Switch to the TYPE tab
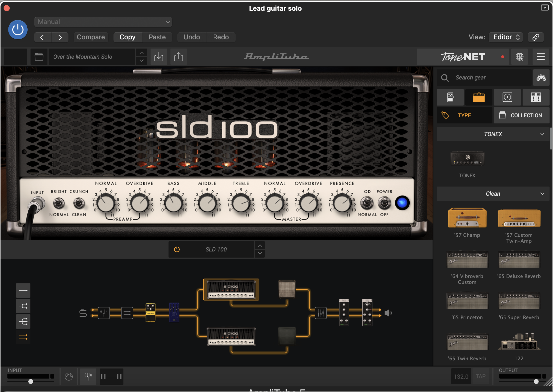This screenshot has width=553, height=392. tap(464, 116)
